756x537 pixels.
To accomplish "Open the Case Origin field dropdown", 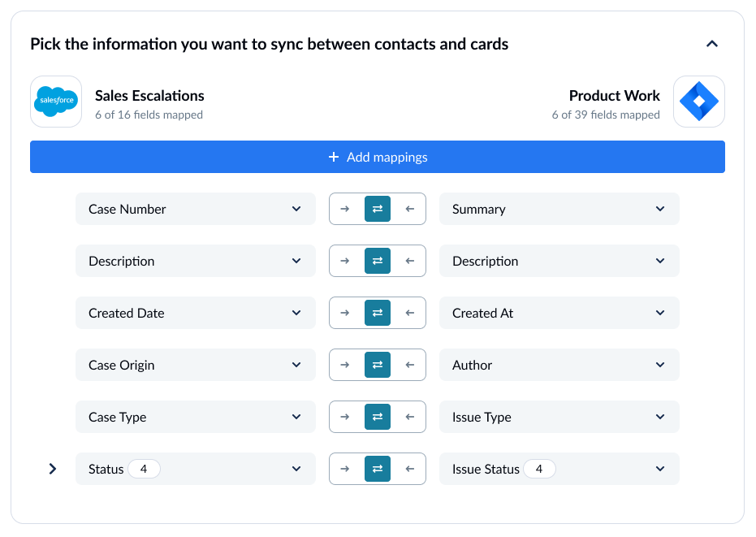I will click(x=195, y=366).
